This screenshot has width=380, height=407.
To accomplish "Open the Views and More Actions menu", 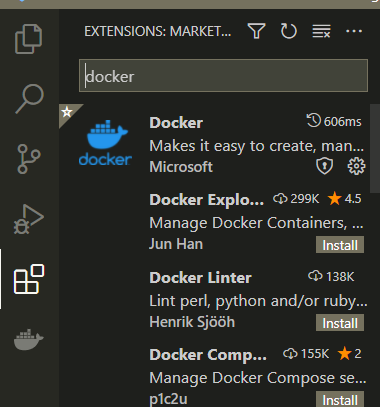I will [354, 31].
